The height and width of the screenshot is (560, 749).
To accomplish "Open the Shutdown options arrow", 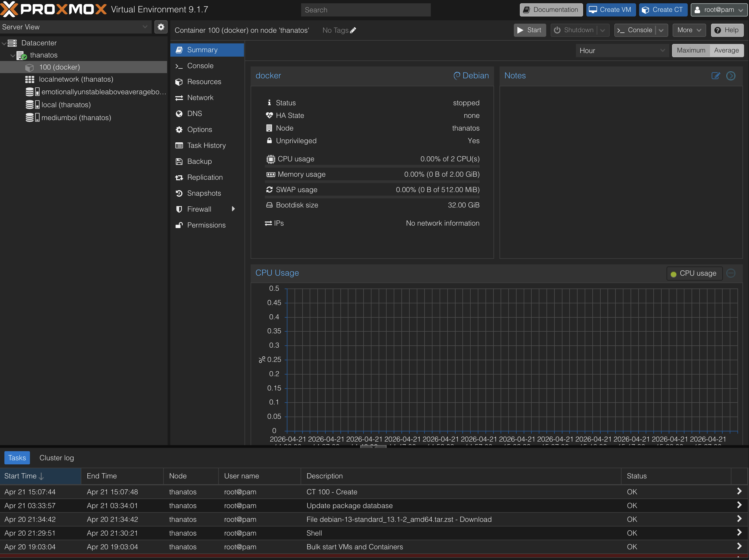I will (603, 31).
